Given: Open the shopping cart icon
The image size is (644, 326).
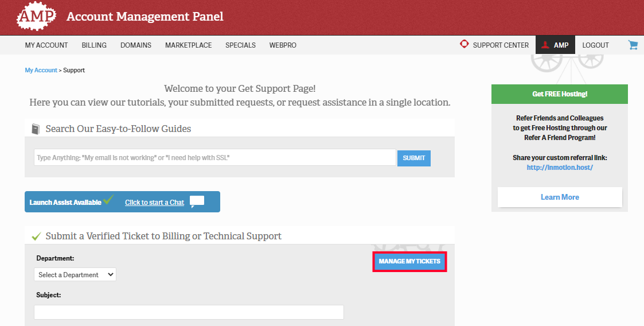Looking at the screenshot, I should pyautogui.click(x=633, y=45).
